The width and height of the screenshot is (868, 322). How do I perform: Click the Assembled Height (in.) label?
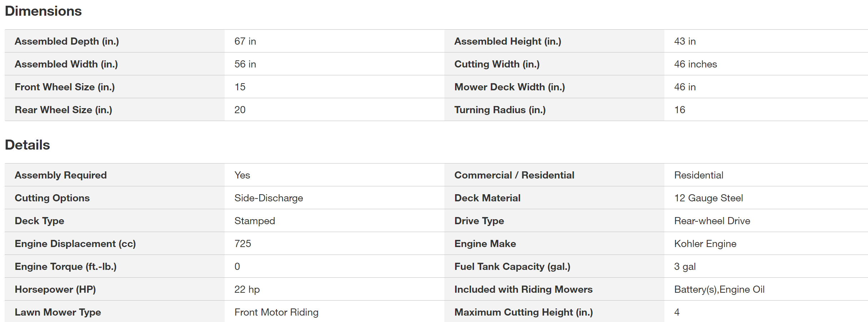click(x=508, y=41)
